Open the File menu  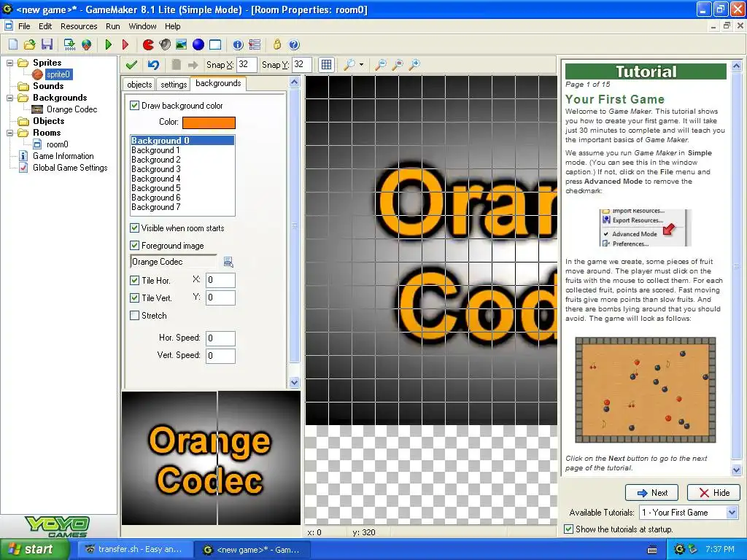[x=24, y=26]
